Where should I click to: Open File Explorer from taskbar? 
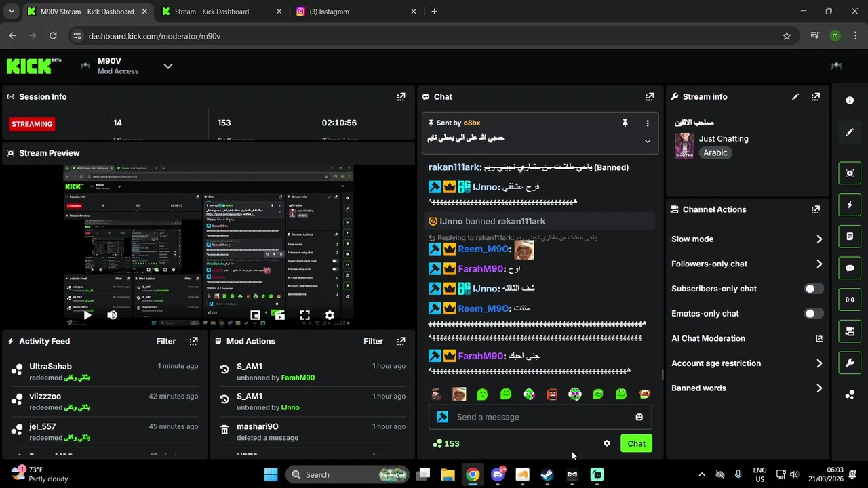pos(448,474)
